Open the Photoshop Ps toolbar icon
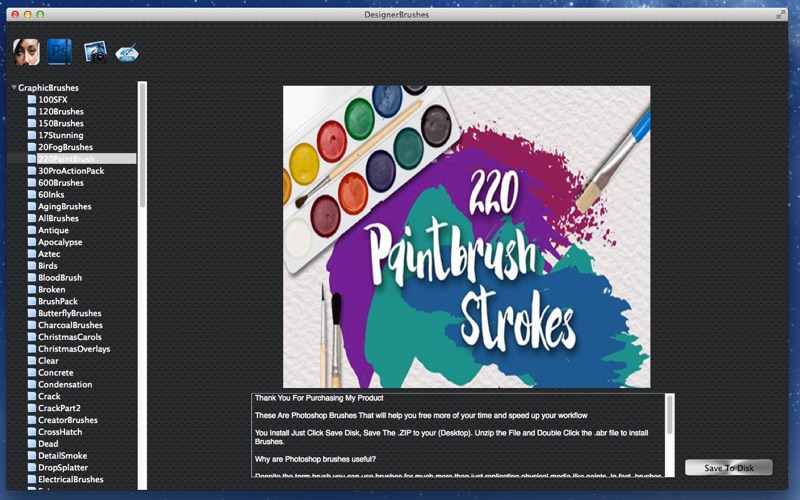Screen dimensions: 800x500 click(x=60, y=52)
